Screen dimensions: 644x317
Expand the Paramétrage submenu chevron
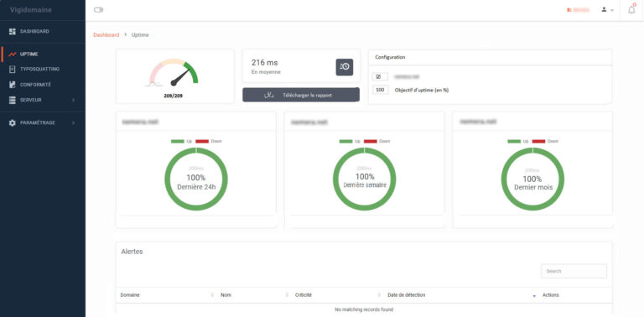73,122
